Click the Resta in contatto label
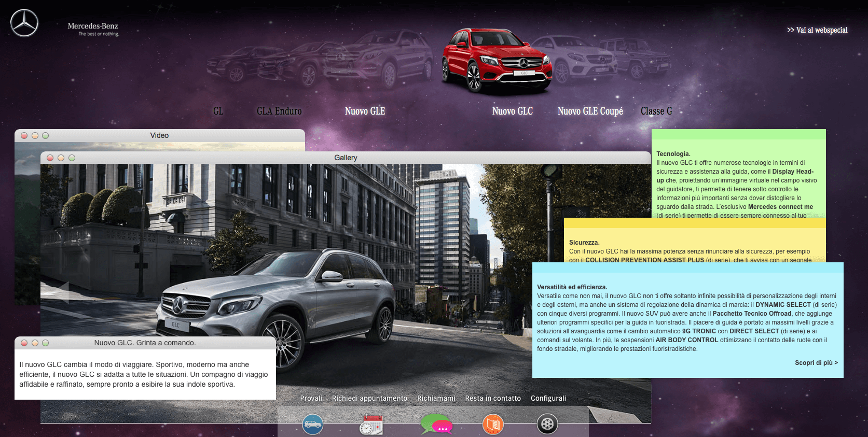This screenshot has width=868, height=437. click(493, 398)
